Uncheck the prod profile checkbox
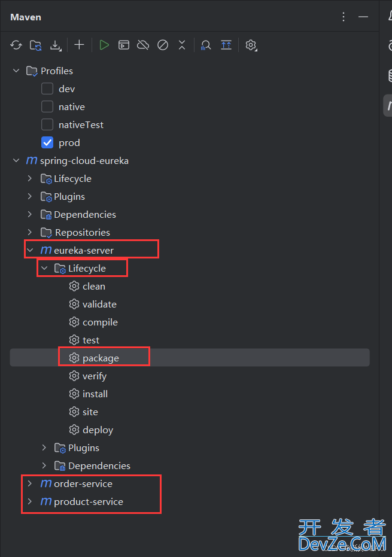This screenshot has width=392, height=557. 47,142
